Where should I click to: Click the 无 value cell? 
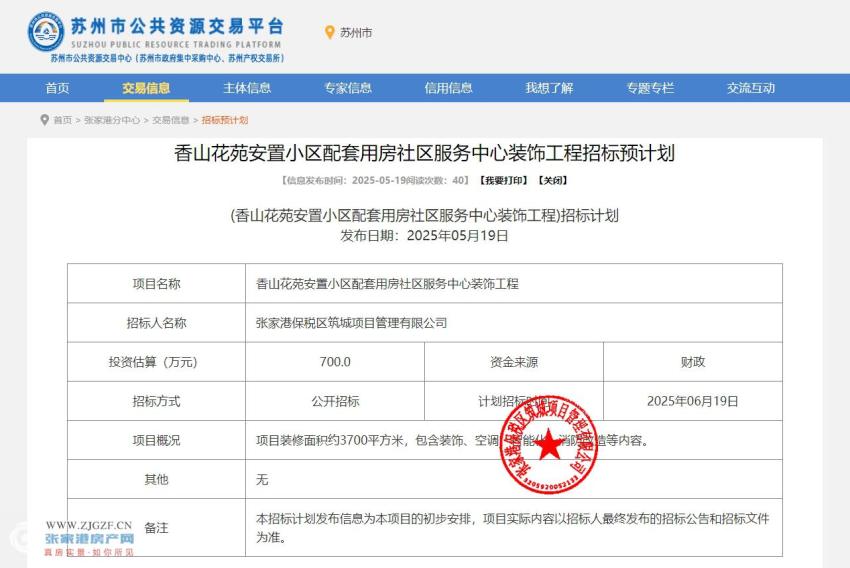(514, 479)
